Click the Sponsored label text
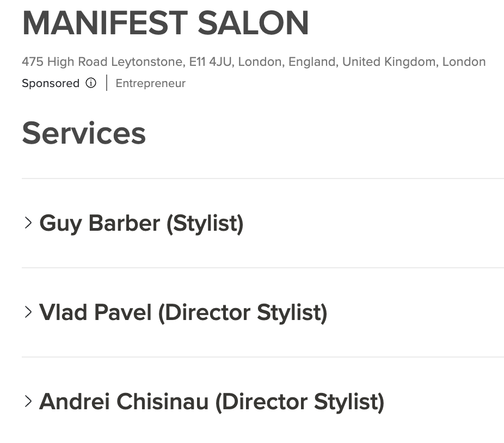This screenshot has width=504, height=443. [x=51, y=83]
